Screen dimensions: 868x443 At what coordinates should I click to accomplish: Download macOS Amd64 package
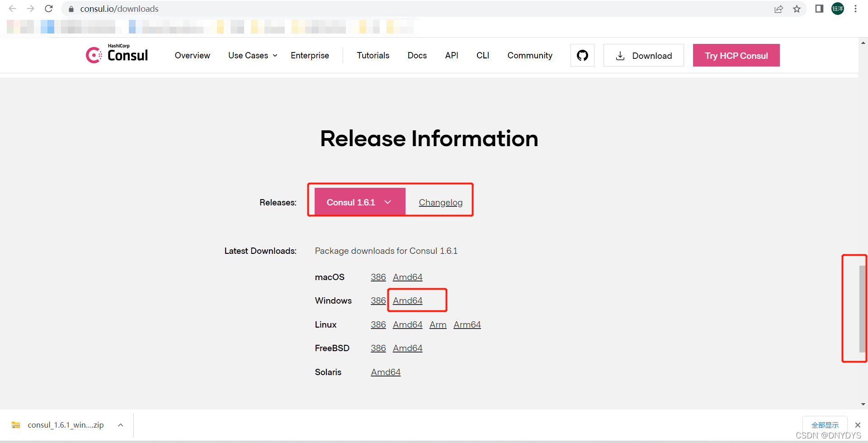click(407, 277)
